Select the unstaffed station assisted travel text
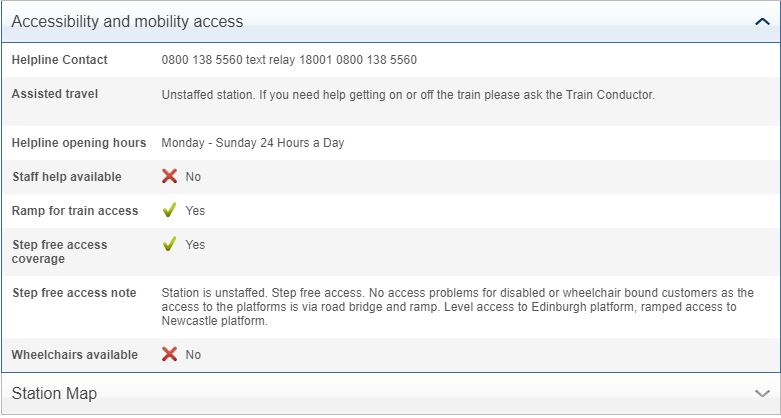This screenshot has height=418, width=781. [407, 95]
